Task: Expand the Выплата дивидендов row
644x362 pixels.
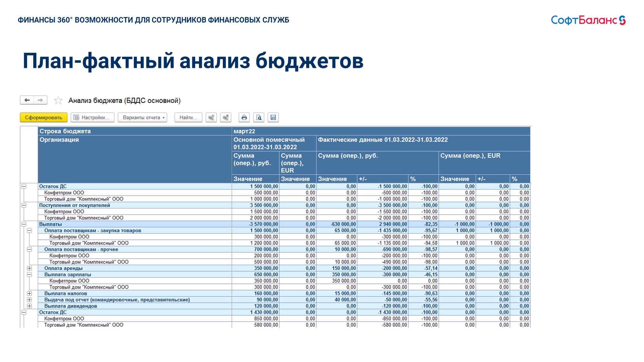Action: (29, 306)
